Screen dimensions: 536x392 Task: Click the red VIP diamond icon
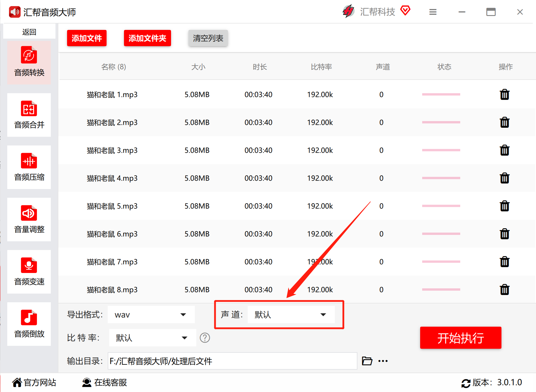405,11
